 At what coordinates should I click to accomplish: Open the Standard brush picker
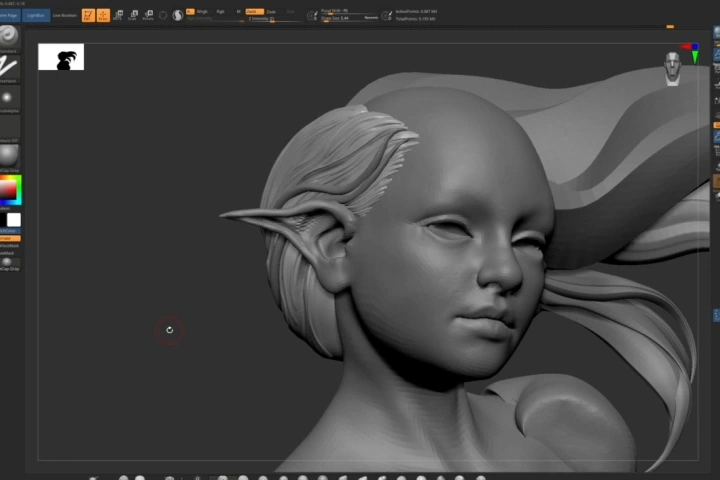[x=9, y=37]
